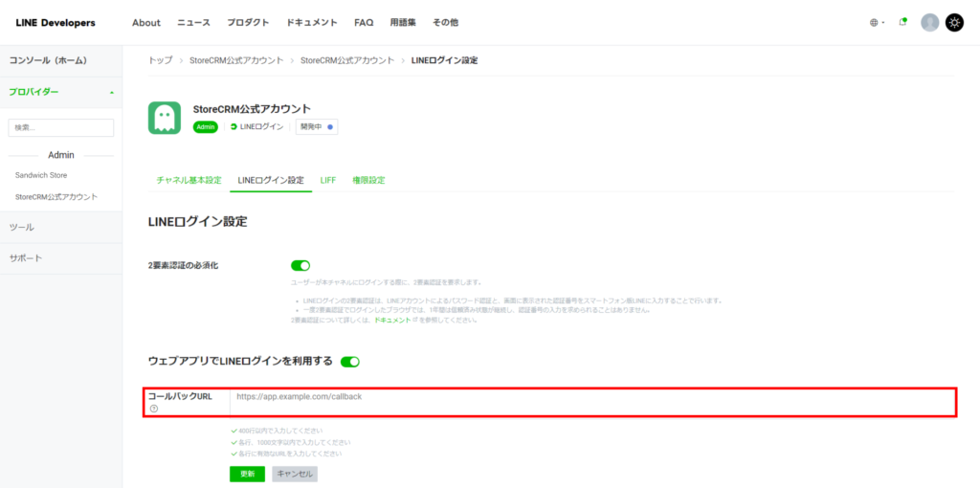
Task: Click the LINEログイン設定 breadcrumb text
Action: 444,60
